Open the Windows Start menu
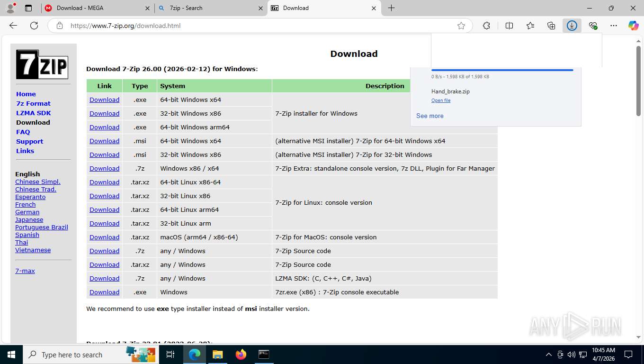 (11, 355)
